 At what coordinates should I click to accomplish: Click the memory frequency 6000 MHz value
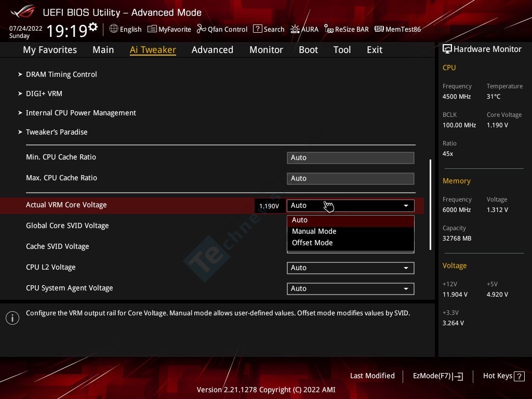[456, 210]
